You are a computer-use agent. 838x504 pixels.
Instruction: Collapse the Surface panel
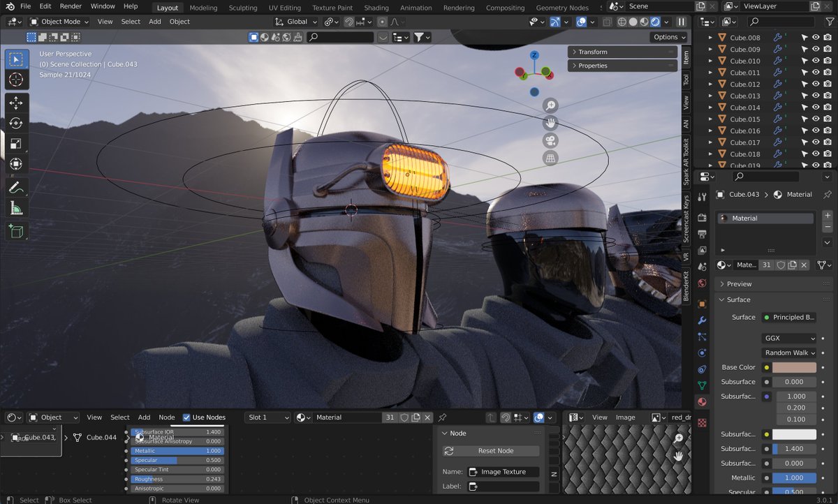(774, 299)
